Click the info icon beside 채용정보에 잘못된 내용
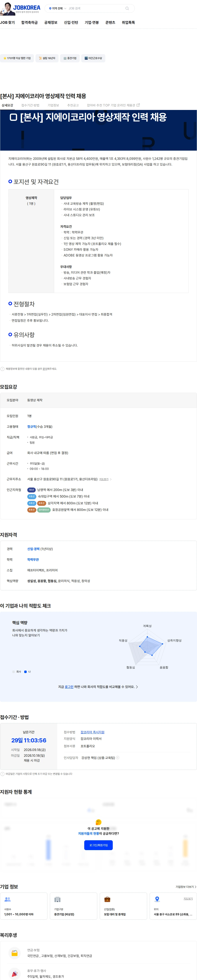The height and width of the screenshot is (980, 197). point(3,369)
